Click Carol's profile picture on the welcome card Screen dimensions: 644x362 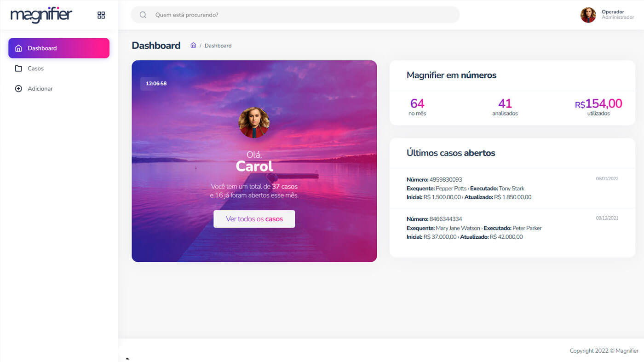coord(254,123)
